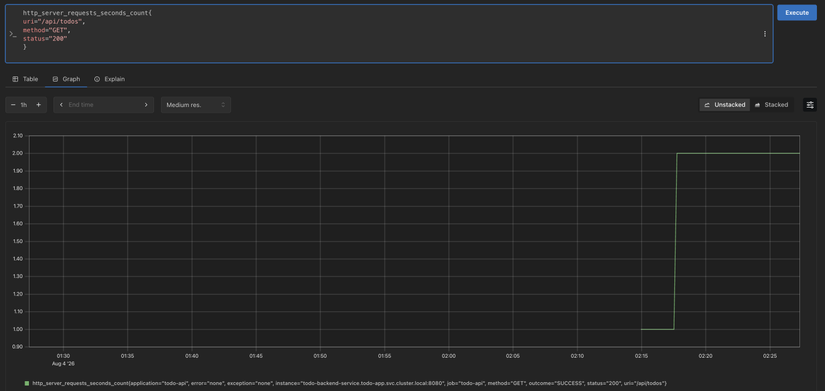Run the query with Execute button
This screenshot has width=825, height=391.
(797, 13)
